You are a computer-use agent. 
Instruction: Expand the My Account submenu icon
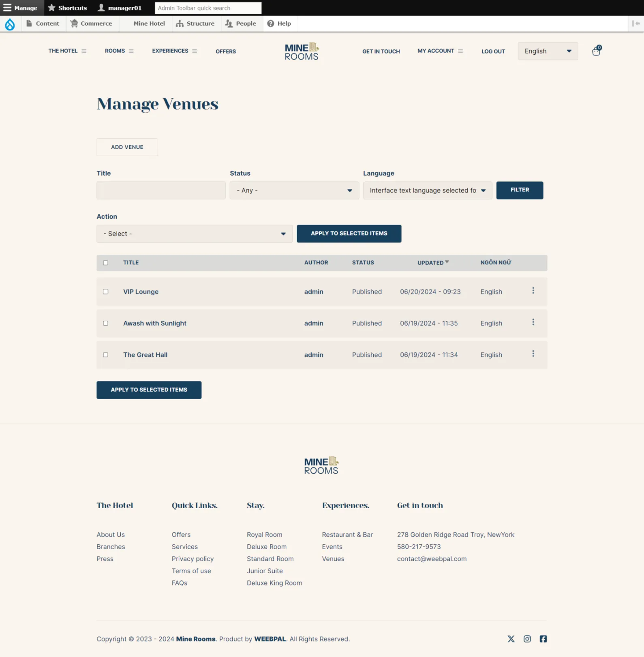pyautogui.click(x=460, y=51)
